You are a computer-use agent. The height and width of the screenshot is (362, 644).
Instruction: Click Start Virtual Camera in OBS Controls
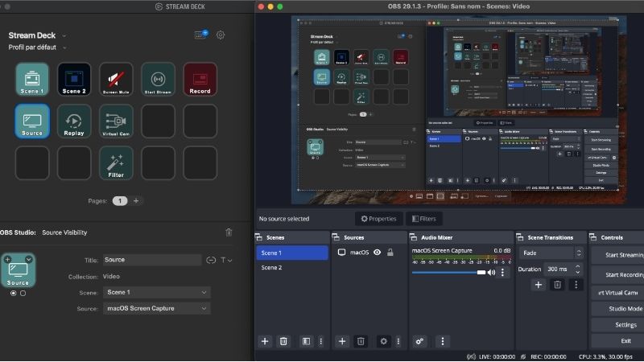(617, 293)
